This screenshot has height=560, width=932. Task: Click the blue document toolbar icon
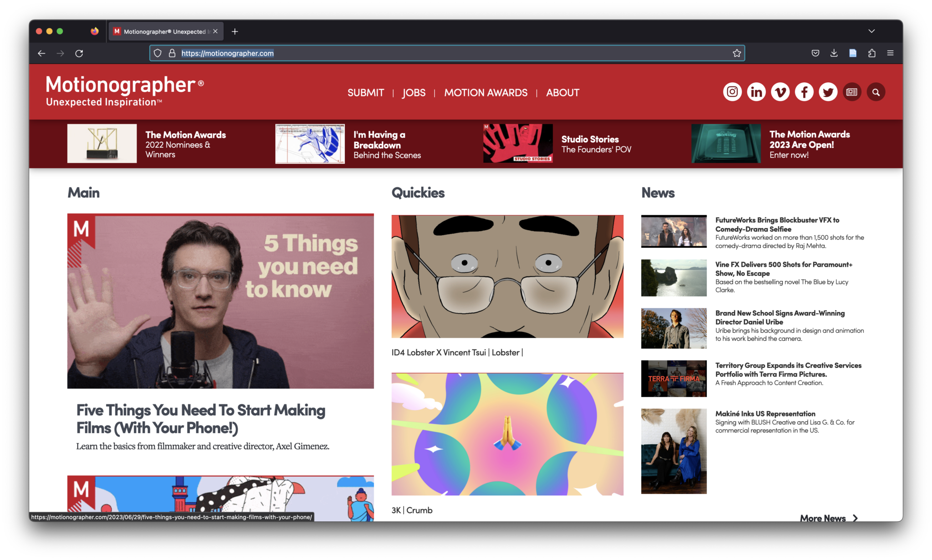coord(853,53)
